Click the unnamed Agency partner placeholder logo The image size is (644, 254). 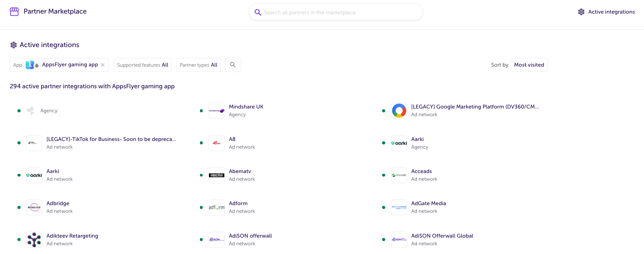(x=31, y=111)
